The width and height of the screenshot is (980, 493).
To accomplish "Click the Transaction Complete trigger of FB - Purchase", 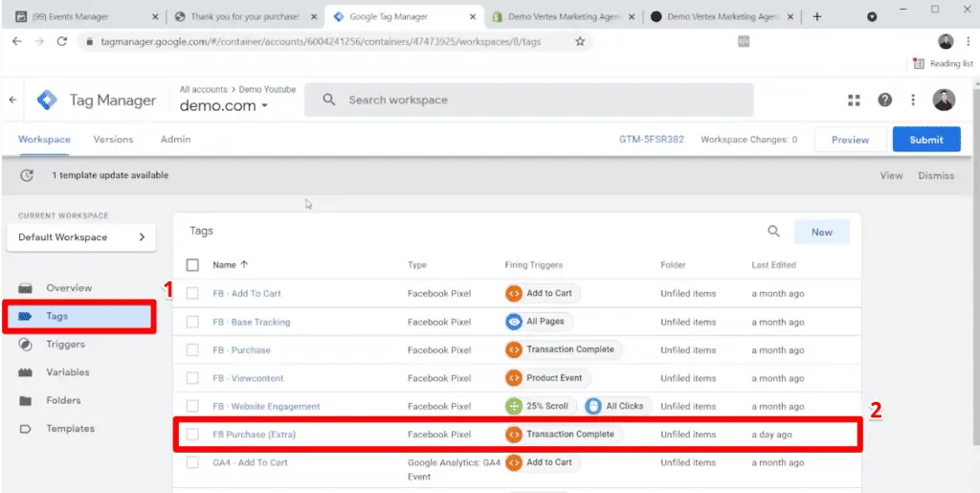I will (564, 350).
